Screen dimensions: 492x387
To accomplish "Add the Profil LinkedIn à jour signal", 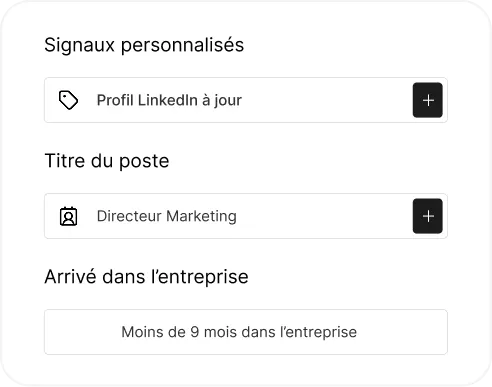I will (x=427, y=100).
